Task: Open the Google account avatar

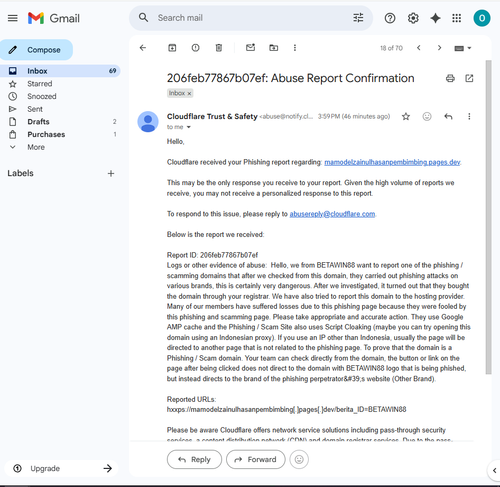Action: point(482,18)
